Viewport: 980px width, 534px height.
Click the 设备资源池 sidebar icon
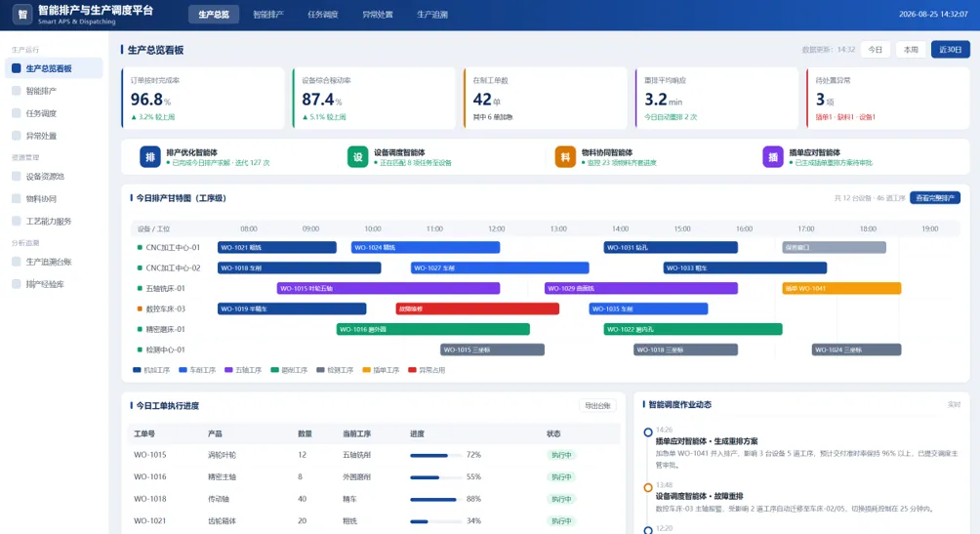[x=17, y=177]
